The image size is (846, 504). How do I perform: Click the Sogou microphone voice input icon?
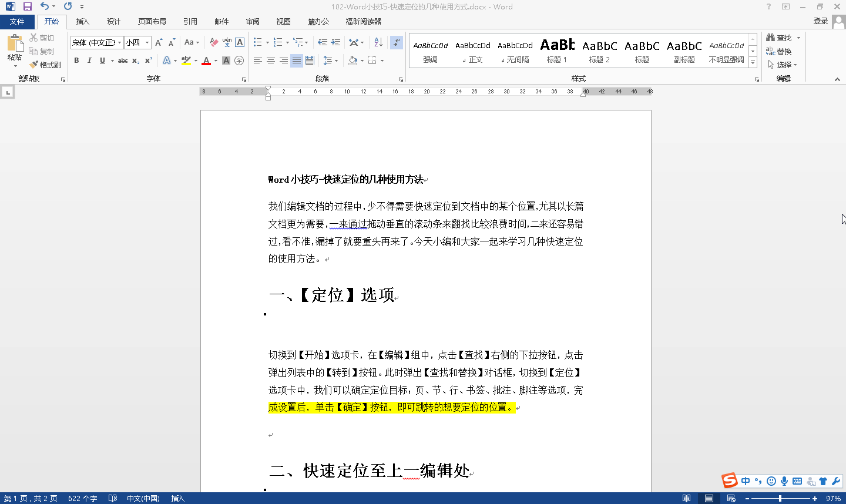[x=784, y=481]
